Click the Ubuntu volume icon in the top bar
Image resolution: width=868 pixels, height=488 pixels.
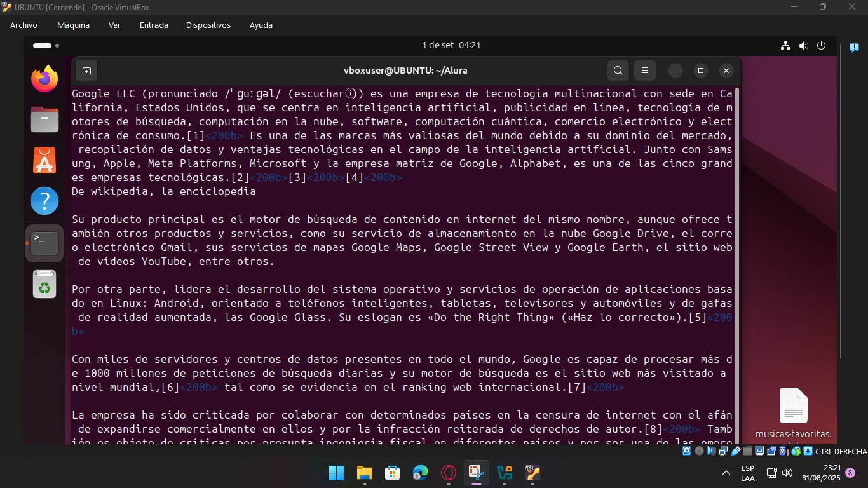pyautogui.click(x=803, y=46)
